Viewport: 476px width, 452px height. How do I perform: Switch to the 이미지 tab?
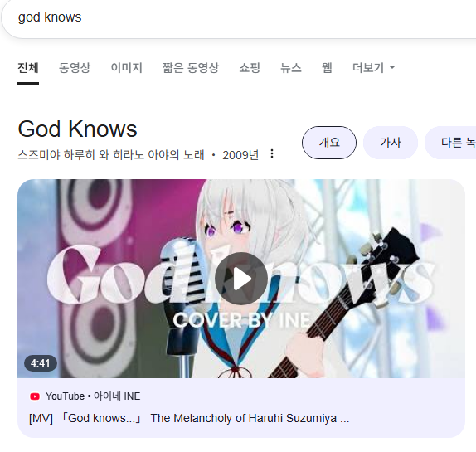point(126,67)
